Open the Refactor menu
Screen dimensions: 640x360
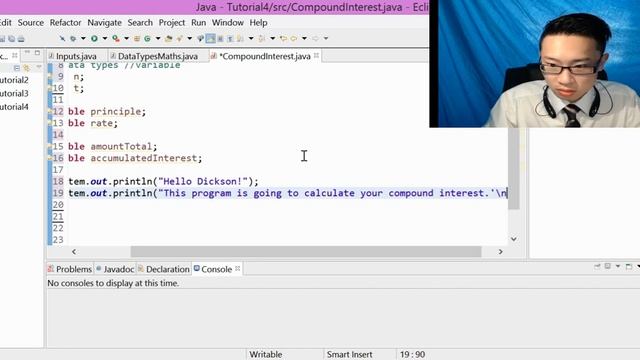(65, 22)
